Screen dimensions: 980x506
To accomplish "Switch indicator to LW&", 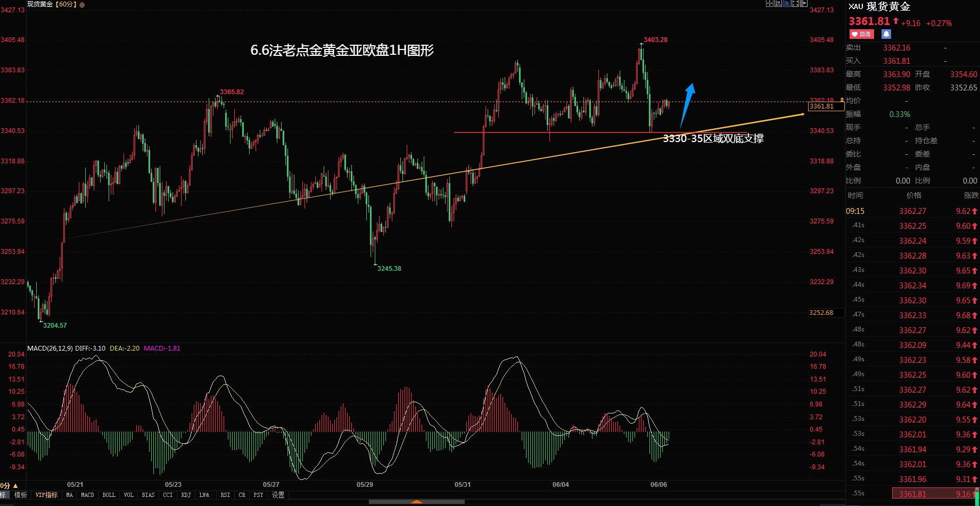I will (204, 495).
